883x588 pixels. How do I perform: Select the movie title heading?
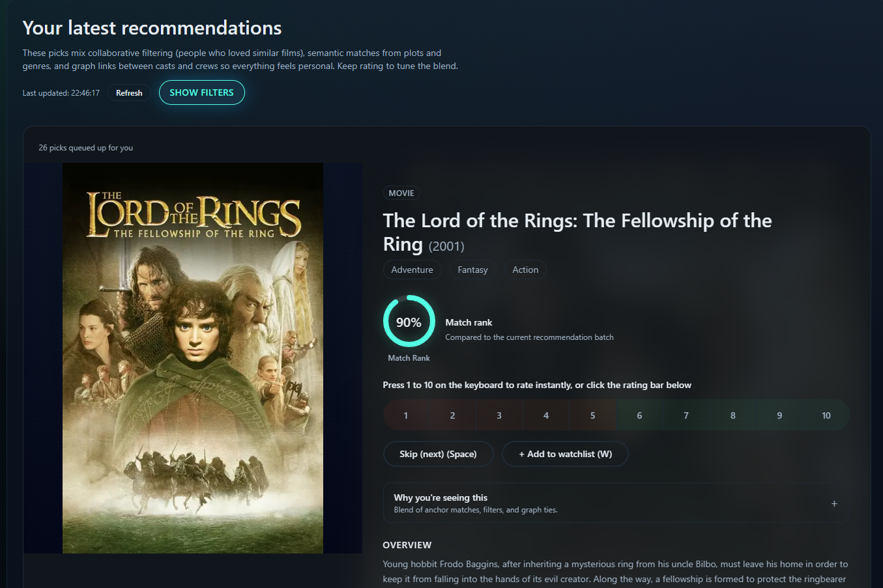point(577,232)
